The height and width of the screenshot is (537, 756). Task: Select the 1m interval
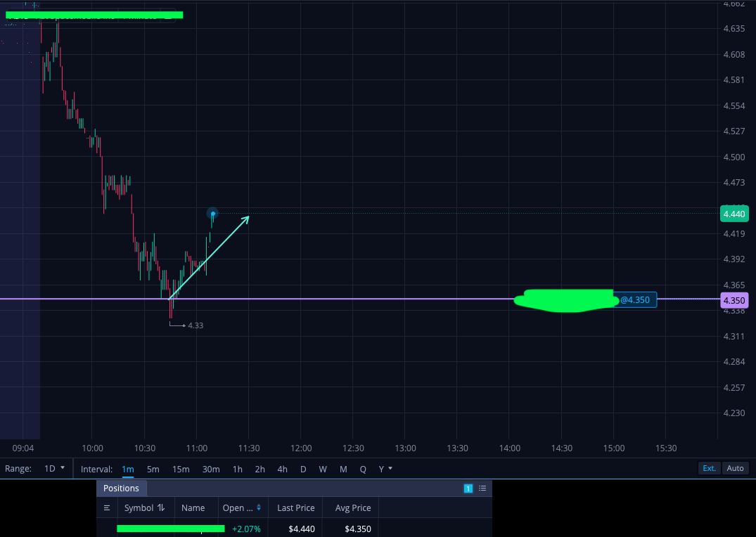(x=128, y=469)
